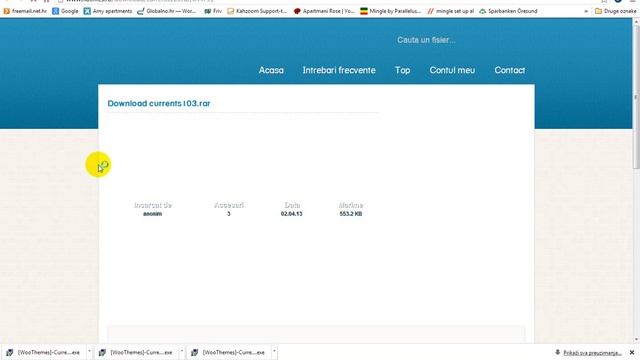Click the Download currents103.rar heading

159,103
